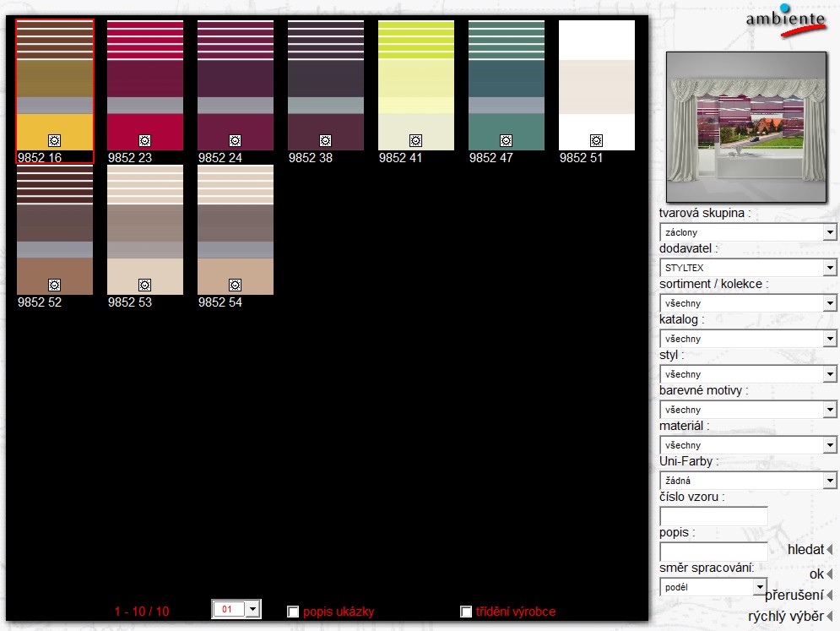Click the detail icon on swatch 9852 41
Viewport: 840px width, 631px height.
tap(415, 140)
